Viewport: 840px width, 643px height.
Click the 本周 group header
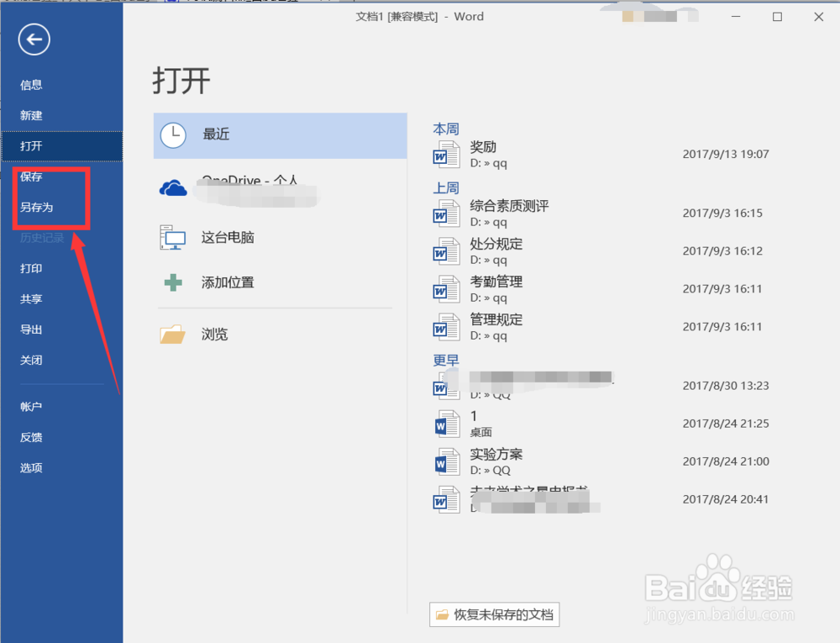[446, 129]
